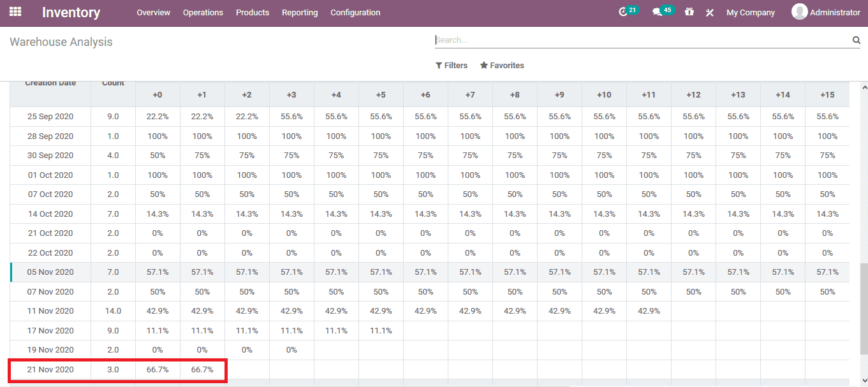Focus the Search input field

[x=643, y=40]
